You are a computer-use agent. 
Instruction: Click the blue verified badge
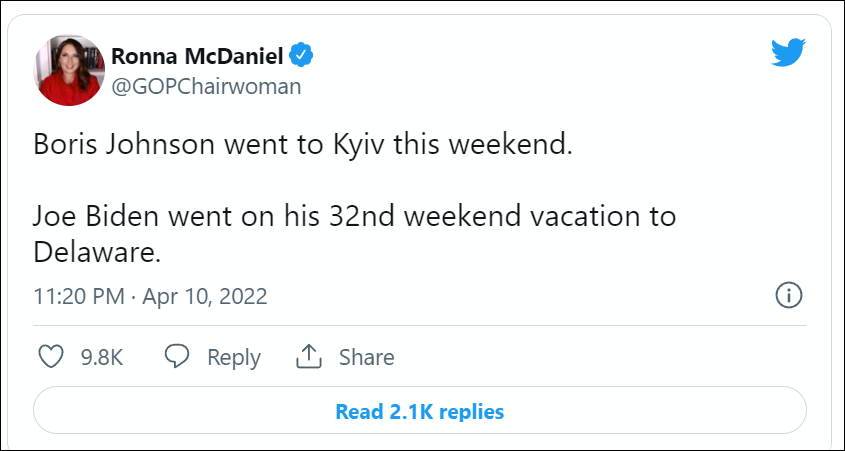pyautogui.click(x=302, y=53)
